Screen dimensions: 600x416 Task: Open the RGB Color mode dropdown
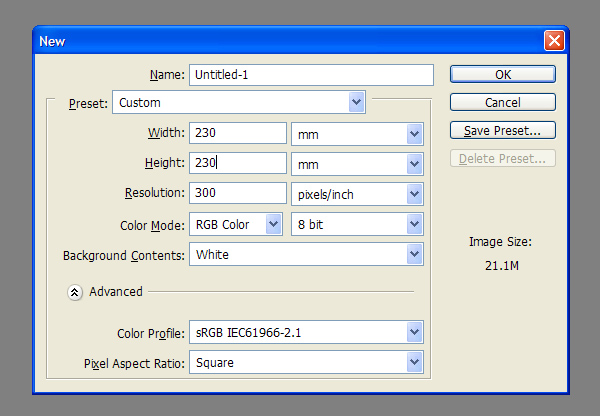(236, 224)
